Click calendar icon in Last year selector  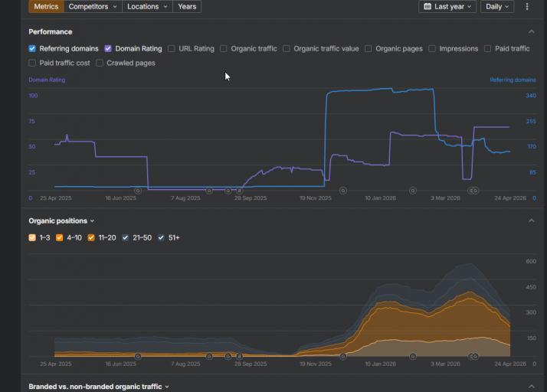(427, 6)
